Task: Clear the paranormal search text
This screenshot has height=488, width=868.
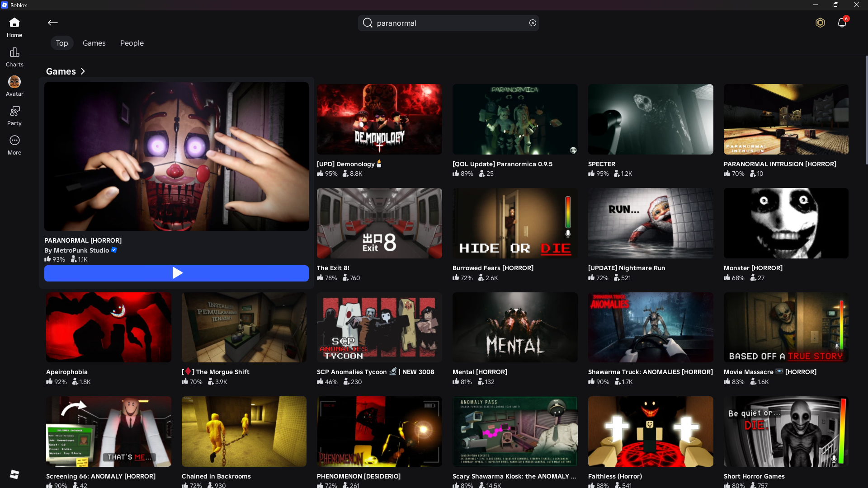Action: tap(533, 23)
